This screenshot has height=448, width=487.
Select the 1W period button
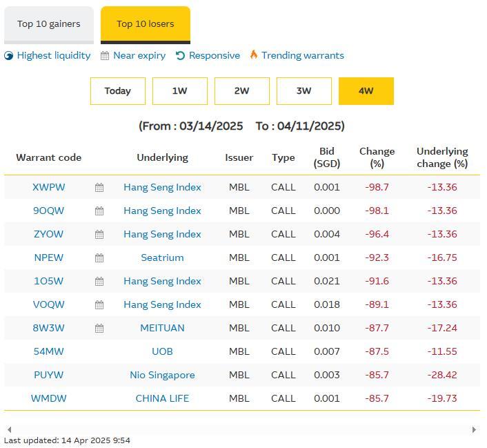(x=180, y=91)
